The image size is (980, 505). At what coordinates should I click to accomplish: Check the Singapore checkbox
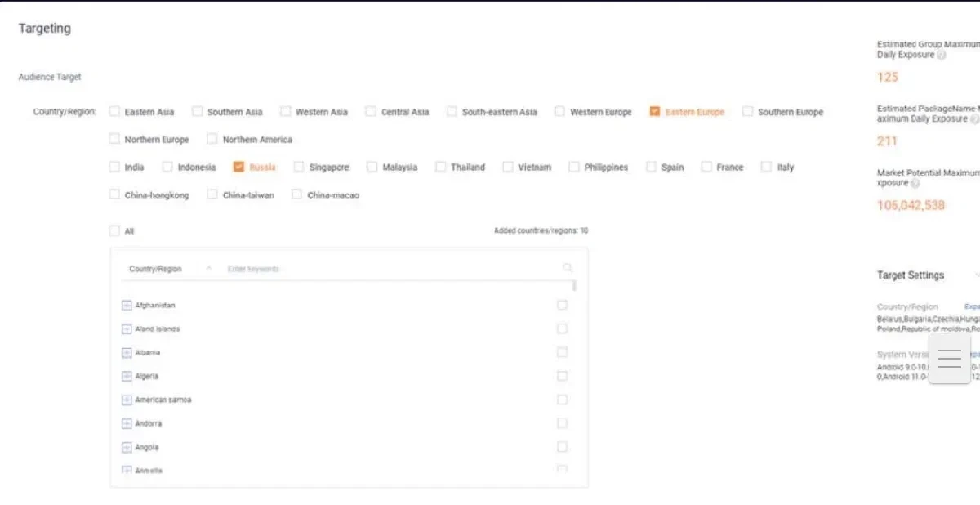coord(299,167)
